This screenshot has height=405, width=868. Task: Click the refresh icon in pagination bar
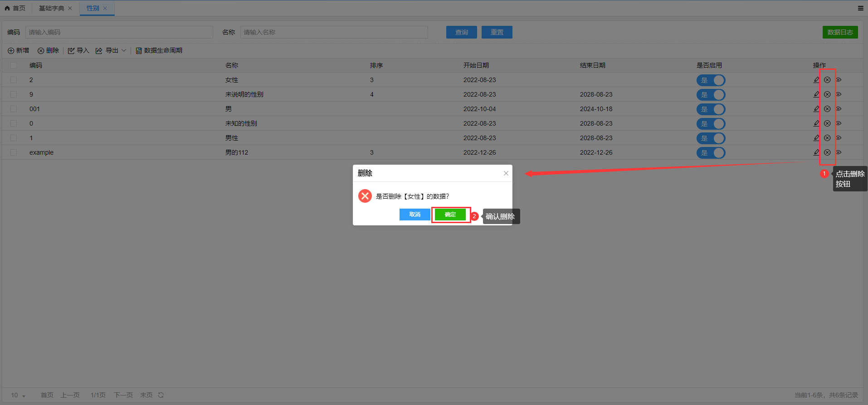161,395
